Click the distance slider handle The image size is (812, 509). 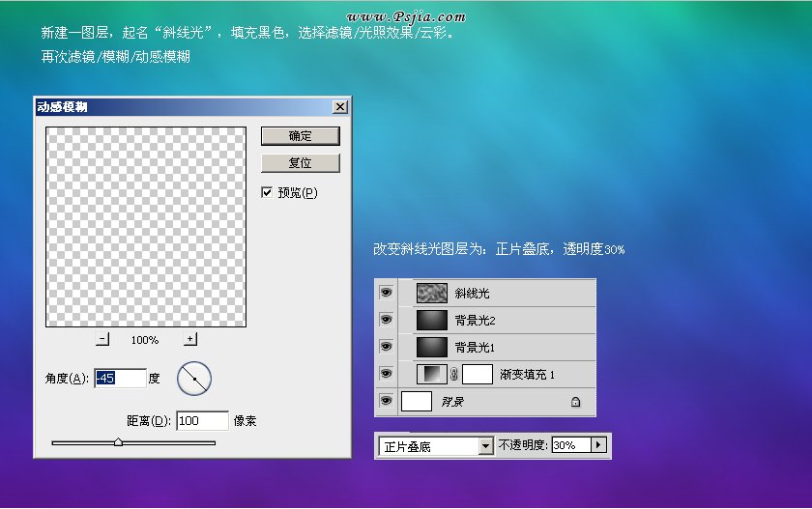coord(118,442)
